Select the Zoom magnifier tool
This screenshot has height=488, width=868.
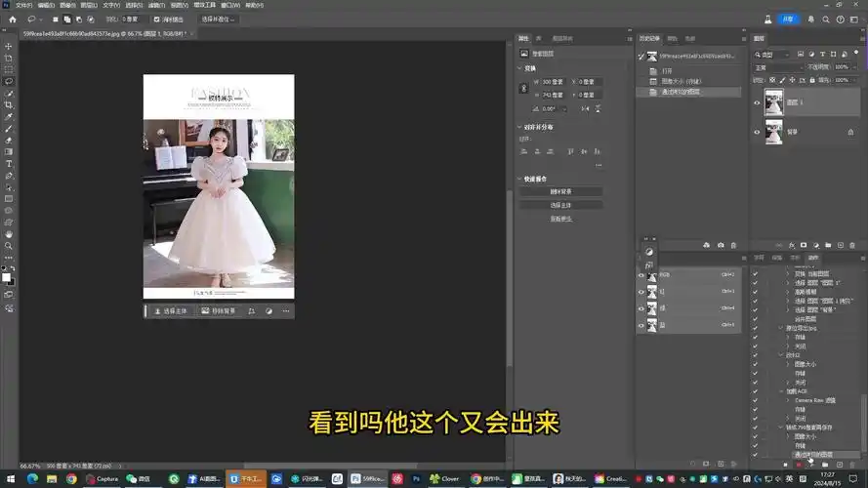pyautogui.click(x=9, y=246)
